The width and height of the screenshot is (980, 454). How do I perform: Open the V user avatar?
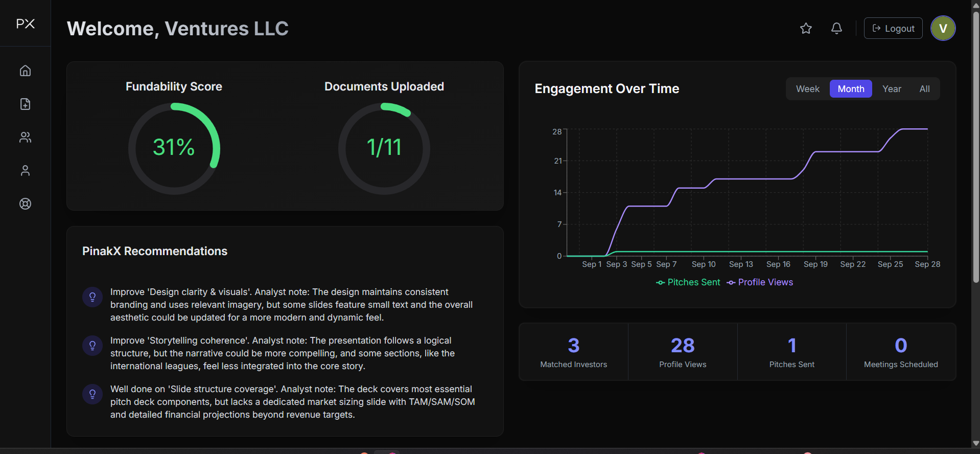tap(943, 28)
